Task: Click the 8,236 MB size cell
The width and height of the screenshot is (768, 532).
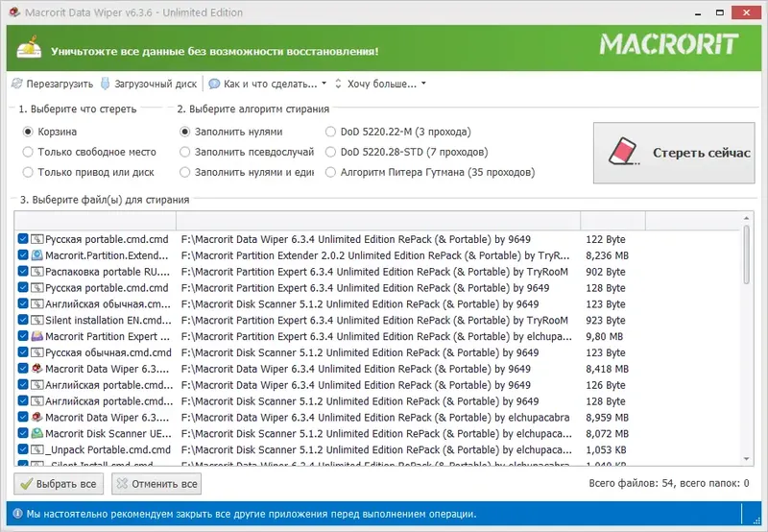Action: pyautogui.click(x=607, y=255)
